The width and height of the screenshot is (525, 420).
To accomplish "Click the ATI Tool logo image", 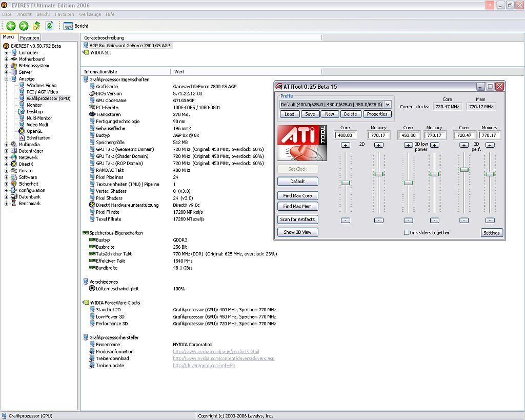I will [301, 143].
